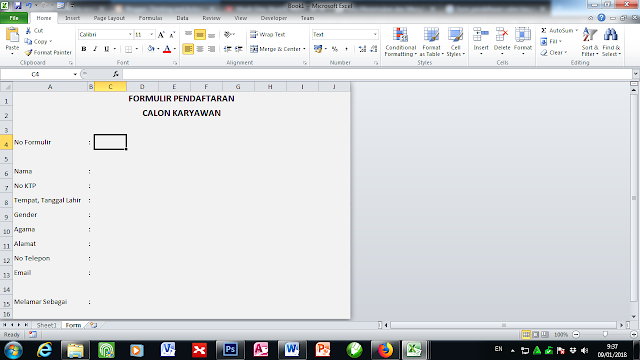The image size is (640, 360).
Task: Select column D header
Action: coord(142,87)
